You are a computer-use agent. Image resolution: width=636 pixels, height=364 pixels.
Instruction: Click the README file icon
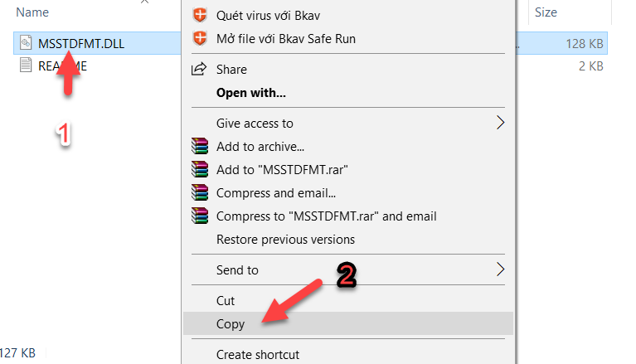coord(25,66)
